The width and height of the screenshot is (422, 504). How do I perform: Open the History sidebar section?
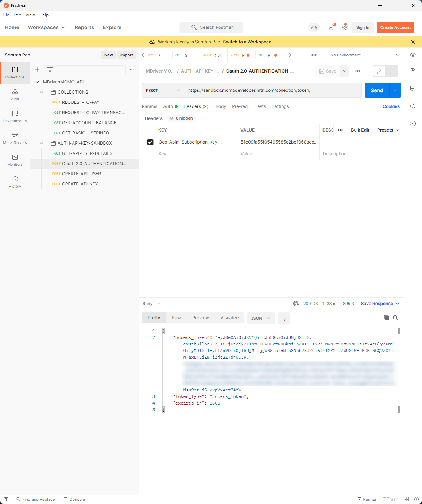pyautogui.click(x=15, y=182)
